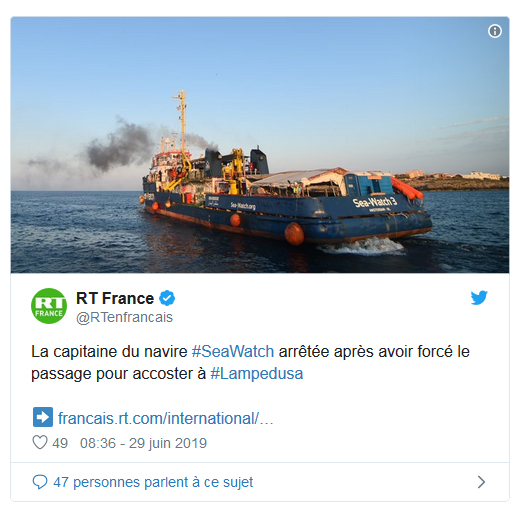This screenshot has height=505, width=518.
Task: Click the blue verified badge
Action: pos(167,298)
